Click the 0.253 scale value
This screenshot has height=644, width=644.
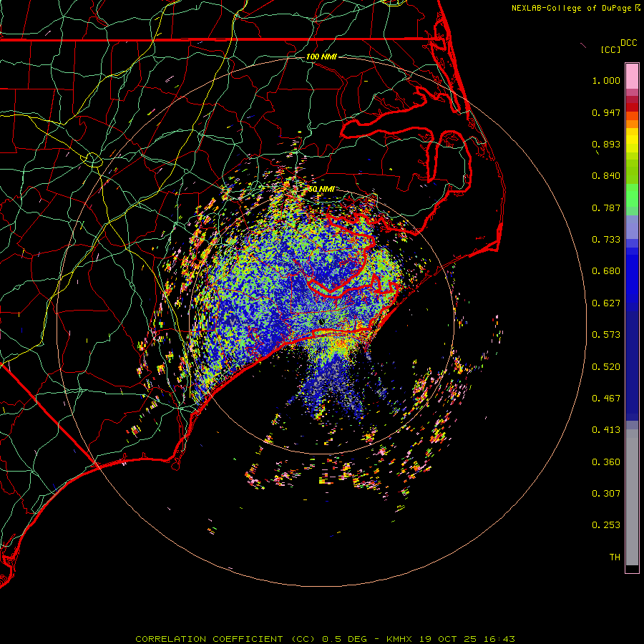pyautogui.click(x=606, y=525)
